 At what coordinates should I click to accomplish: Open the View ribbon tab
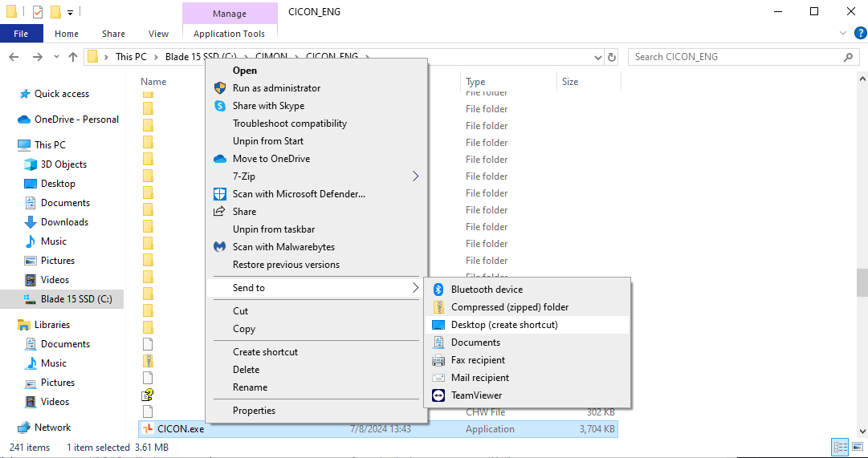[158, 34]
